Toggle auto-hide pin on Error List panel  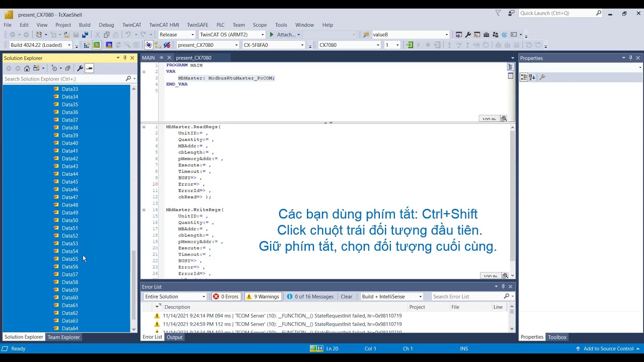(x=503, y=287)
